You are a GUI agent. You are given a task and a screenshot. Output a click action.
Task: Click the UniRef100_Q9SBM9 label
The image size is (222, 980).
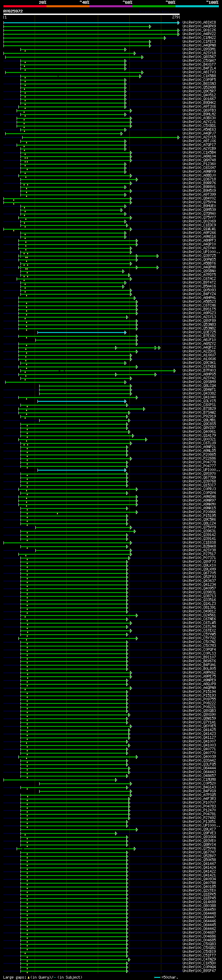coord(199,382)
